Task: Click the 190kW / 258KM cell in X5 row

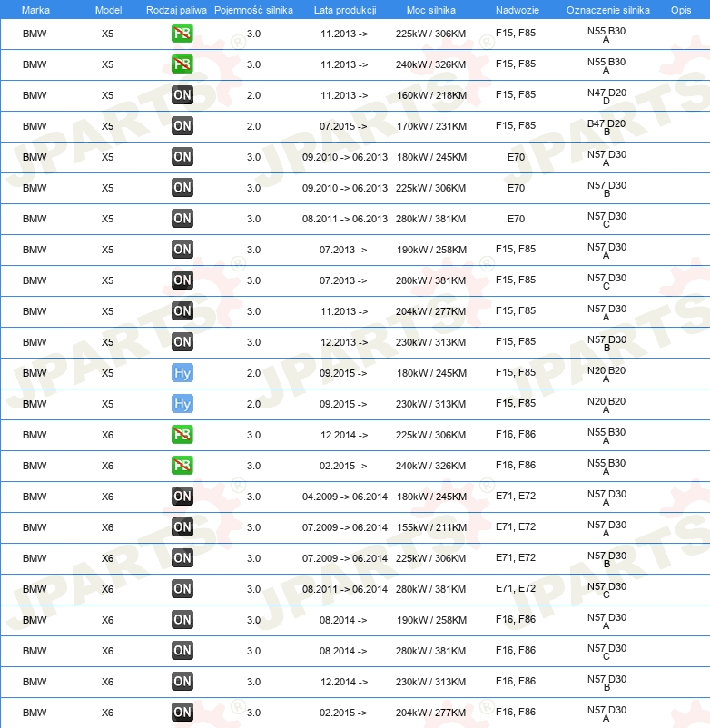Action: coord(431,250)
